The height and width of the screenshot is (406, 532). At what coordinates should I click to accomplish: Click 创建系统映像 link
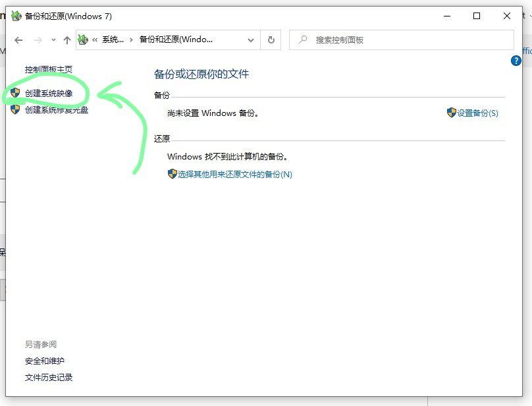(x=49, y=93)
